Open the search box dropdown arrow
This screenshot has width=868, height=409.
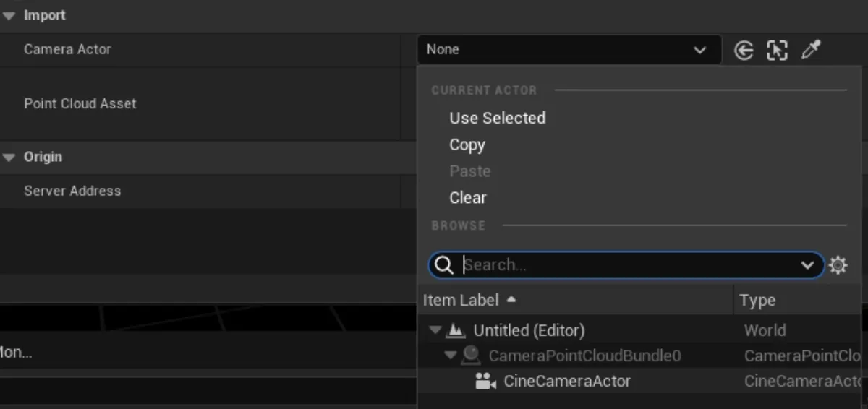point(807,265)
